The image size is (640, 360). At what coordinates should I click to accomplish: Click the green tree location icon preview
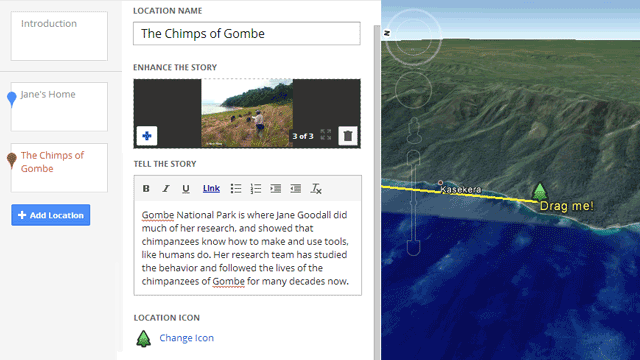(x=143, y=338)
